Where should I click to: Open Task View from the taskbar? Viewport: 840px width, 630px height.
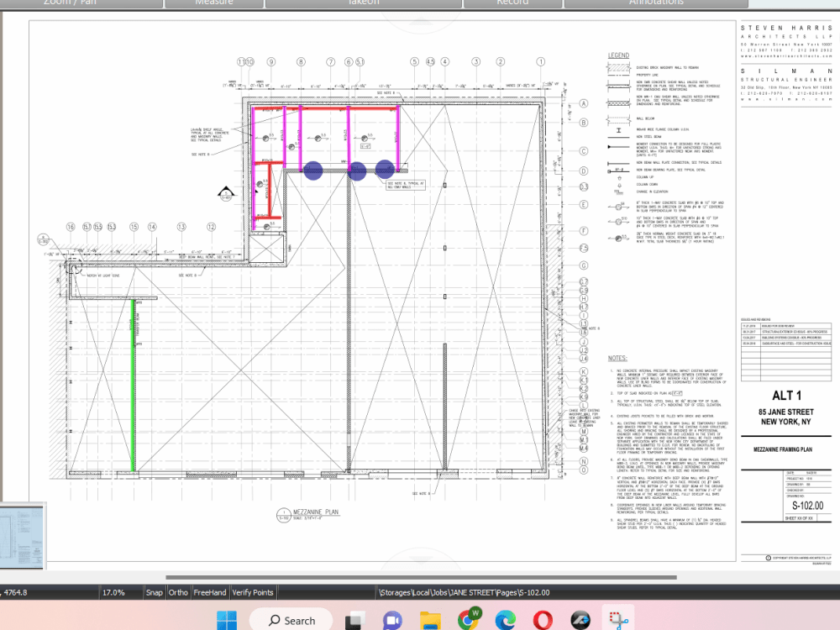click(x=354, y=621)
